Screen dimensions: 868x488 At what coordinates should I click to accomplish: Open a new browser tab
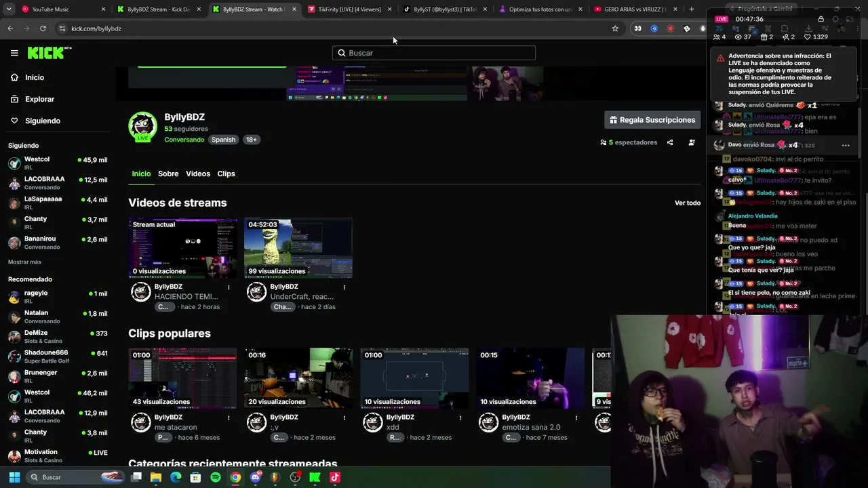[x=691, y=9]
